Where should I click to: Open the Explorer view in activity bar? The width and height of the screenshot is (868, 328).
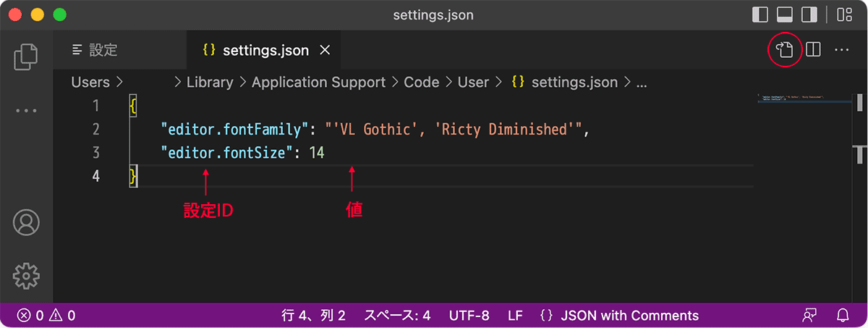(26, 56)
